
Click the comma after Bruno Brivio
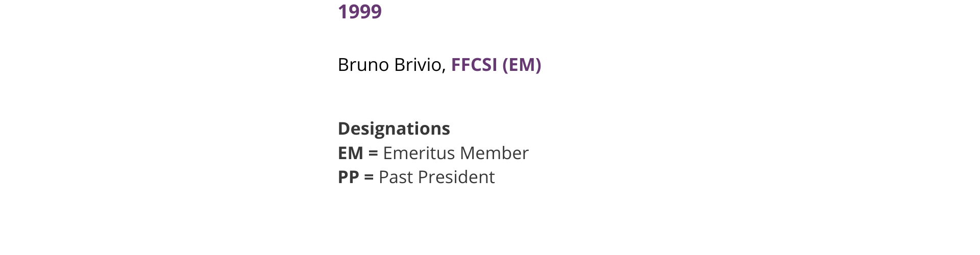click(444, 67)
